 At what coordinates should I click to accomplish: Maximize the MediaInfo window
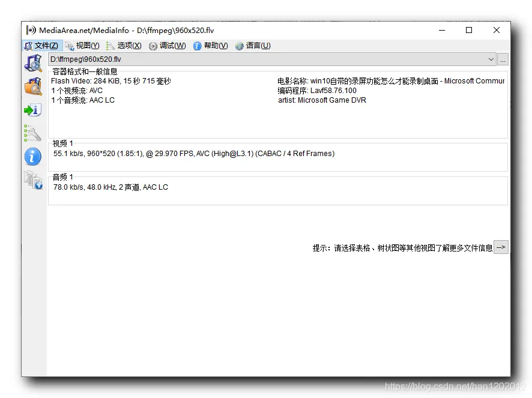click(x=469, y=30)
